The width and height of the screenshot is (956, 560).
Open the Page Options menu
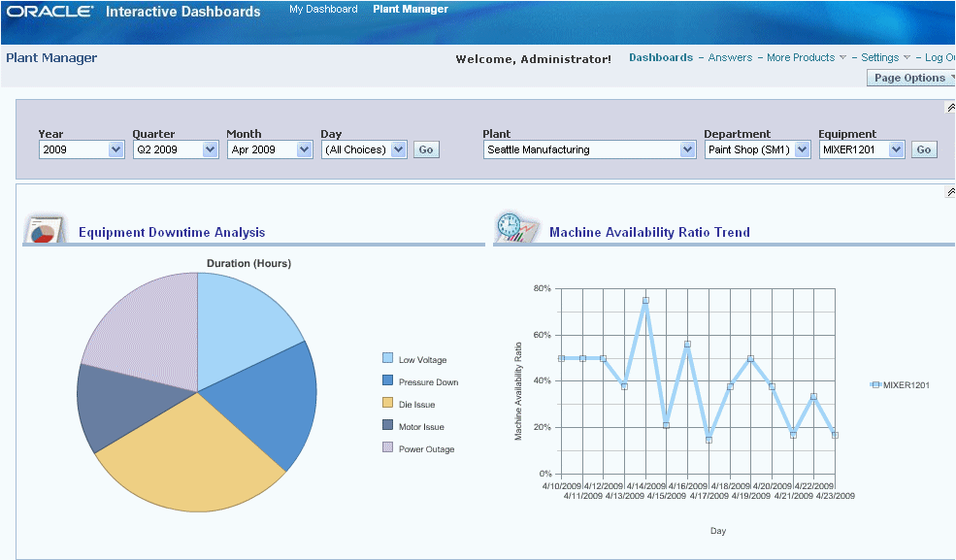911,78
